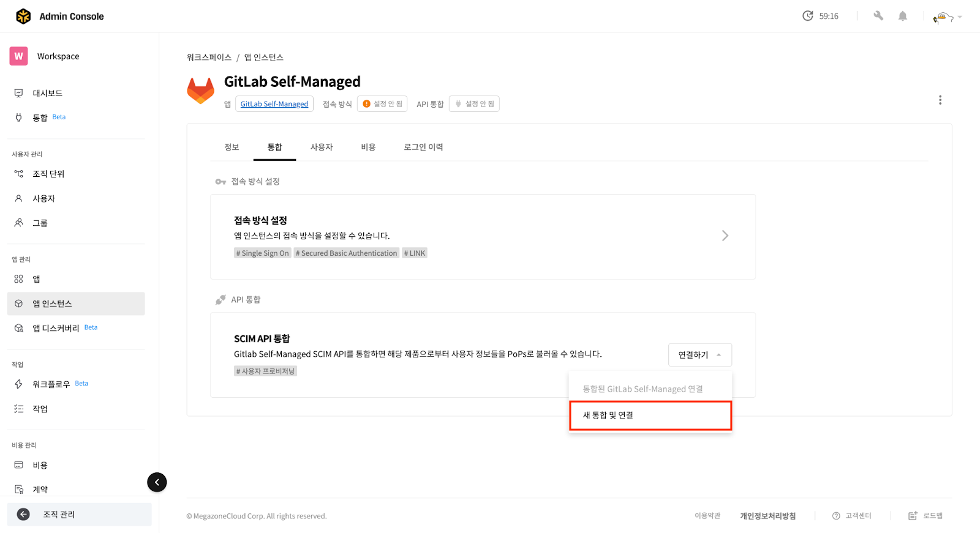Open 통합 Beta in the sidebar
980x533 pixels.
tap(76, 117)
